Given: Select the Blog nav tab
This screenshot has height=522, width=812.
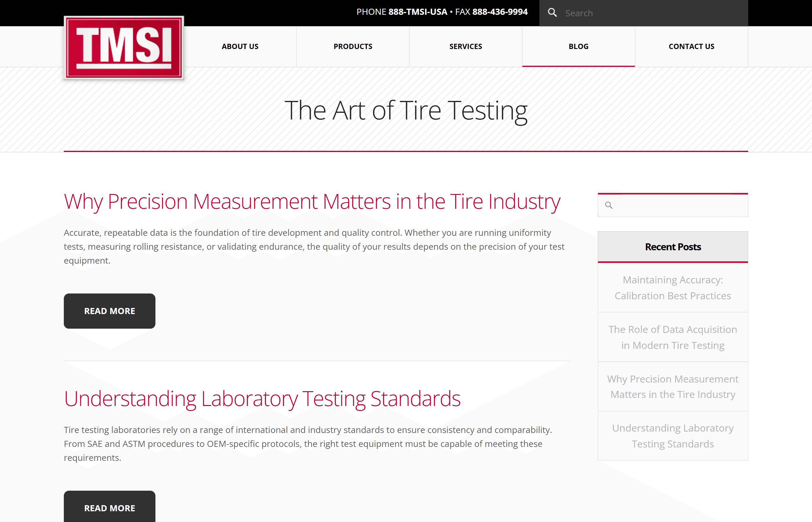Looking at the screenshot, I should coord(579,46).
